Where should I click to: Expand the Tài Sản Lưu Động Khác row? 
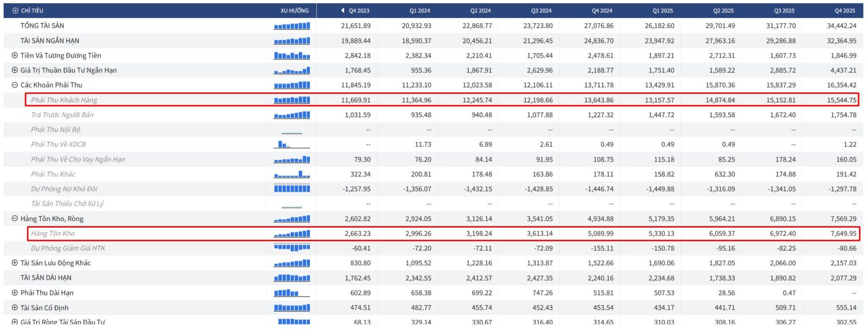point(15,263)
